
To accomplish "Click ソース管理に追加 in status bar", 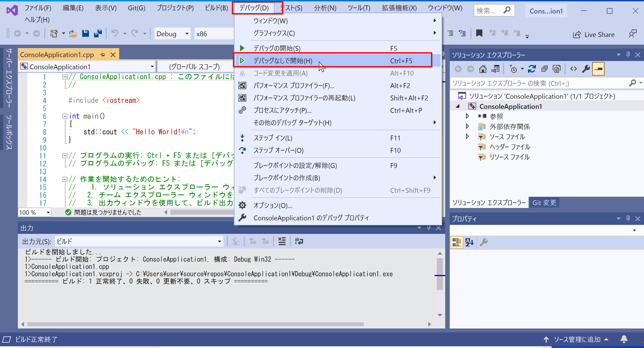I will click(577, 339).
